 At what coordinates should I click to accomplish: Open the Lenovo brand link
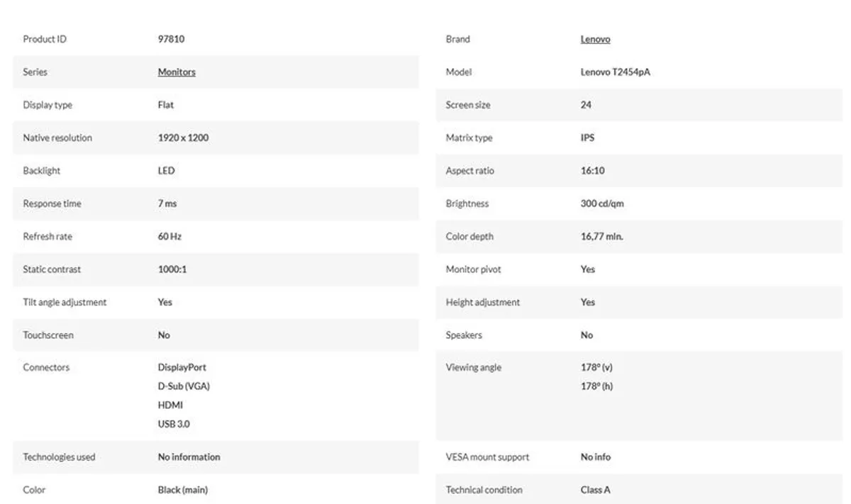pos(595,40)
